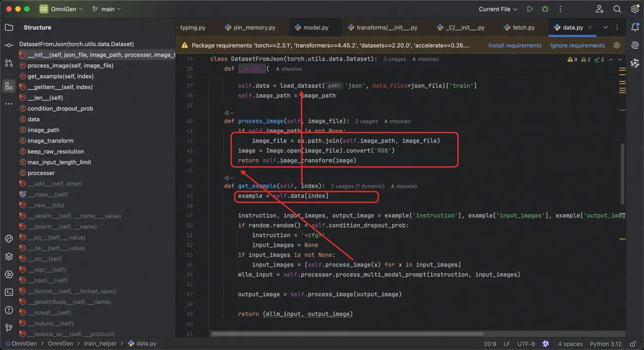
Task: Select condition_dropout_prob field in Structure
Action: 60,109
